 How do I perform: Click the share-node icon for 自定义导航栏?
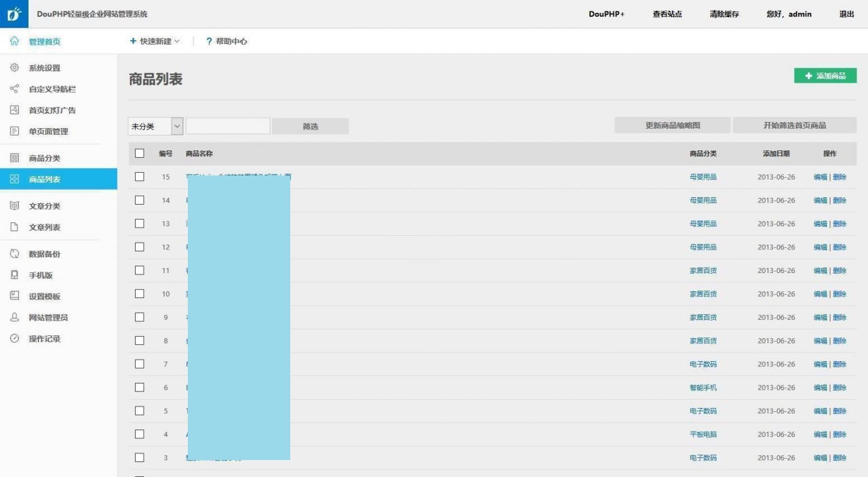(14, 89)
